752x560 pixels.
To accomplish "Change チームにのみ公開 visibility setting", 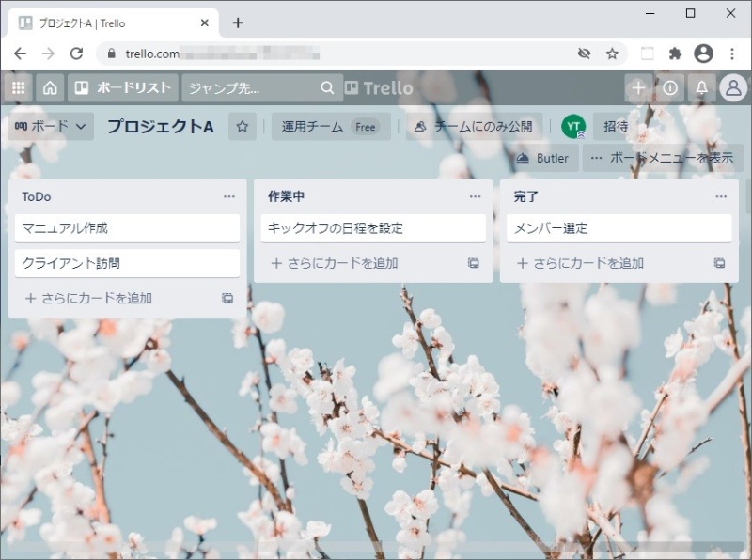I will [473, 126].
